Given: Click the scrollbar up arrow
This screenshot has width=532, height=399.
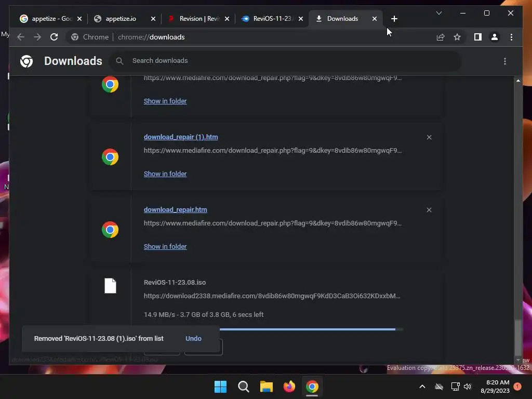Looking at the screenshot, I should click(518, 81).
